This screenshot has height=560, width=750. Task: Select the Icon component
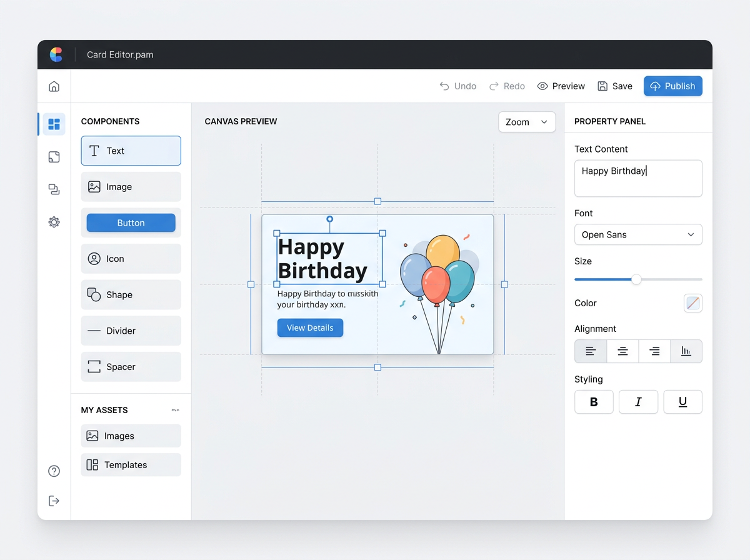point(131,259)
